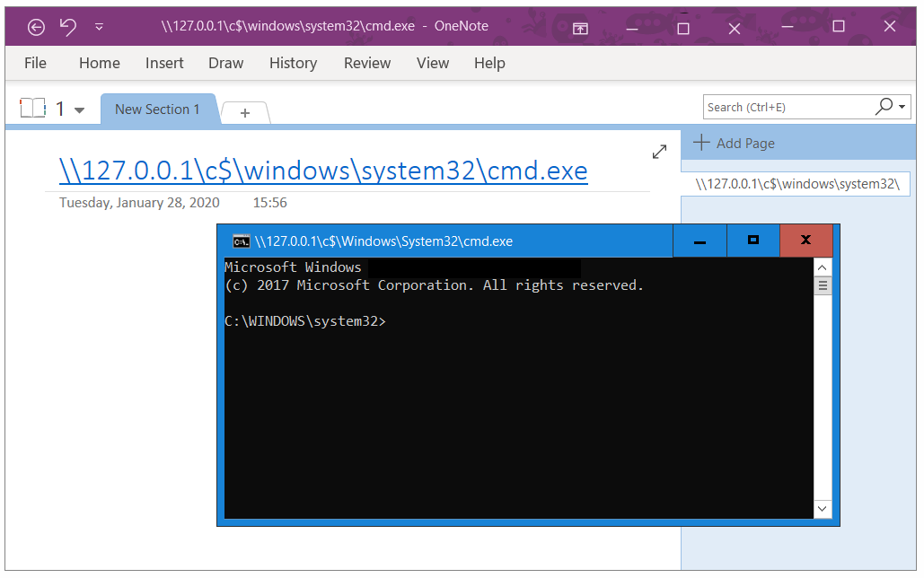This screenshot has height=578, width=924.
Task: Click the notebook icon
Action: (32, 108)
